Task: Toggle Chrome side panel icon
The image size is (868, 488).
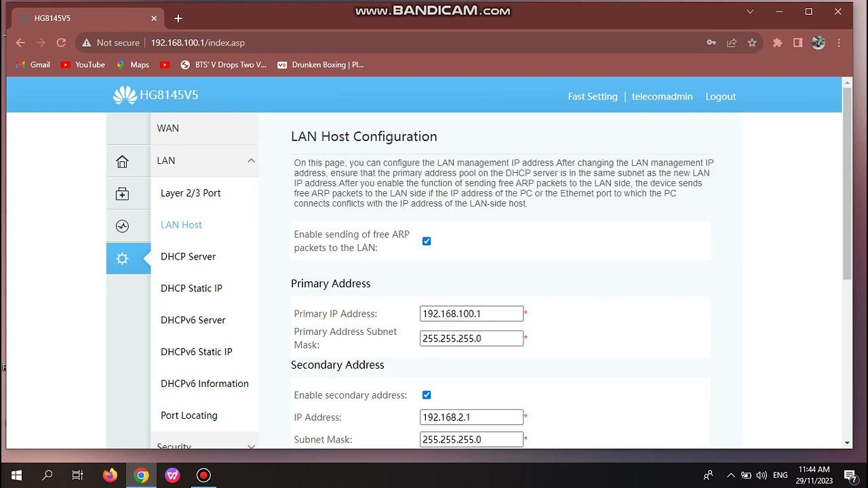Action: pos(798,43)
